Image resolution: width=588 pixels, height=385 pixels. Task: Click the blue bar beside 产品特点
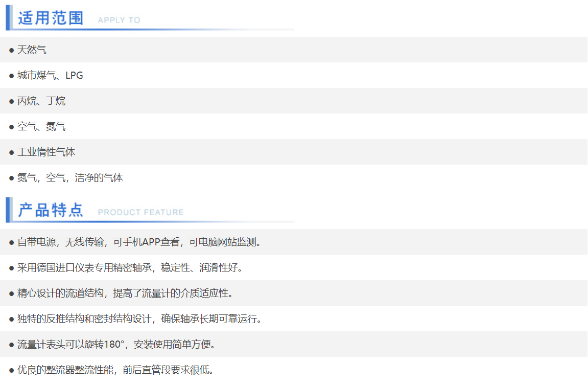8,210
